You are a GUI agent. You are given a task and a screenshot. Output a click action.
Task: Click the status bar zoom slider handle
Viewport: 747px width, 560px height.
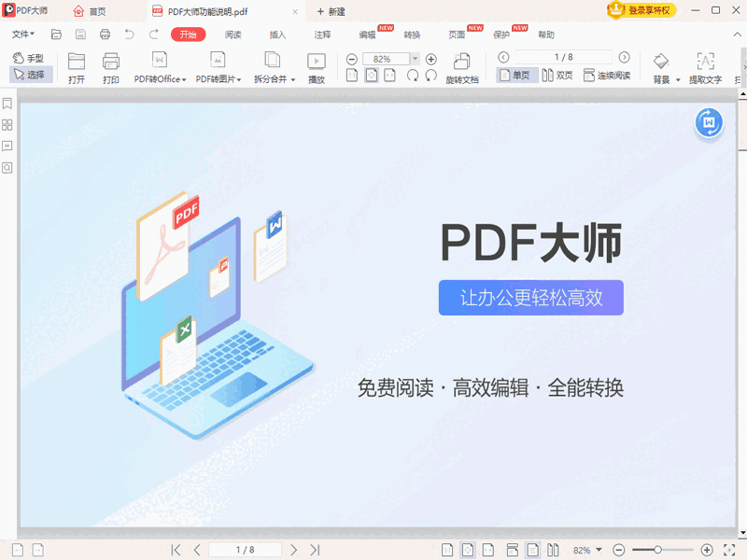(657, 550)
